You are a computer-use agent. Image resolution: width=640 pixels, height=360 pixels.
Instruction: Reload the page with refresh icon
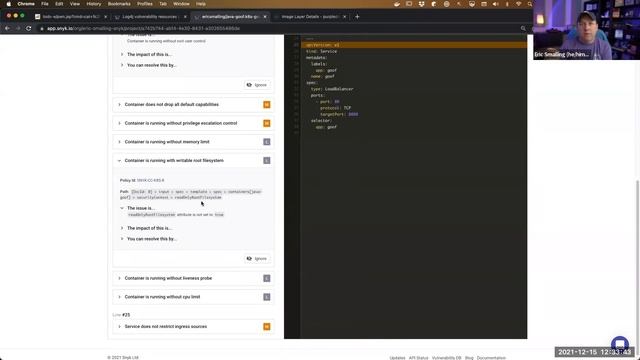click(x=29, y=28)
